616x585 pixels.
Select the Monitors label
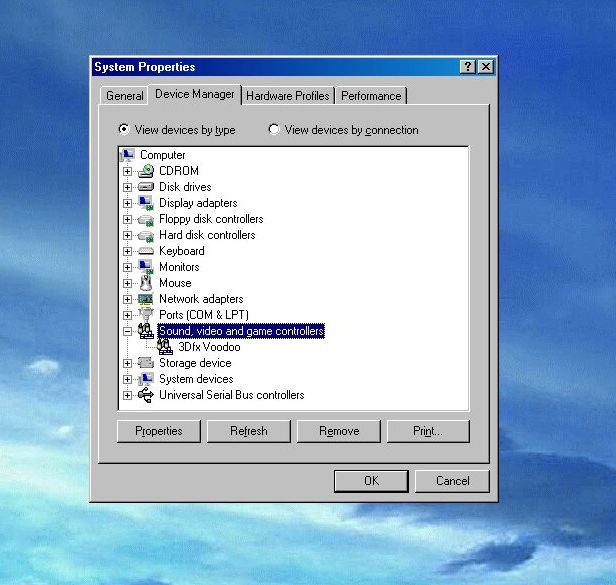(x=179, y=267)
